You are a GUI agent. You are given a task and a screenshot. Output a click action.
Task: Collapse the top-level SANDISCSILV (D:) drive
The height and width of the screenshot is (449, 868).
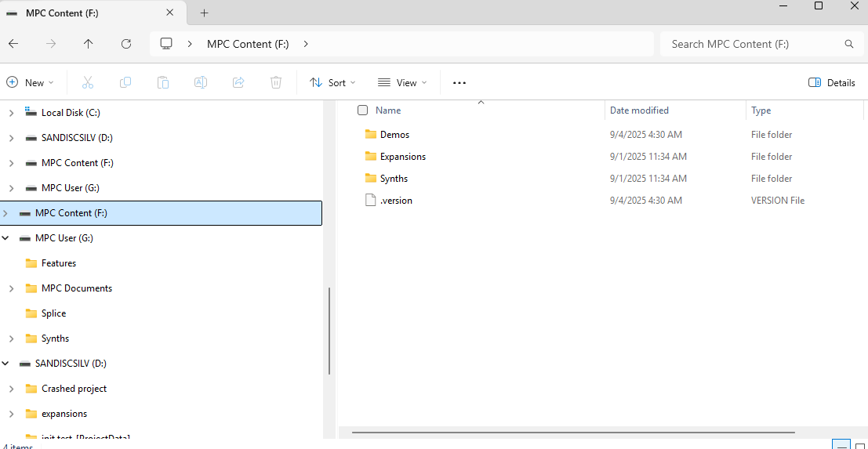point(5,364)
